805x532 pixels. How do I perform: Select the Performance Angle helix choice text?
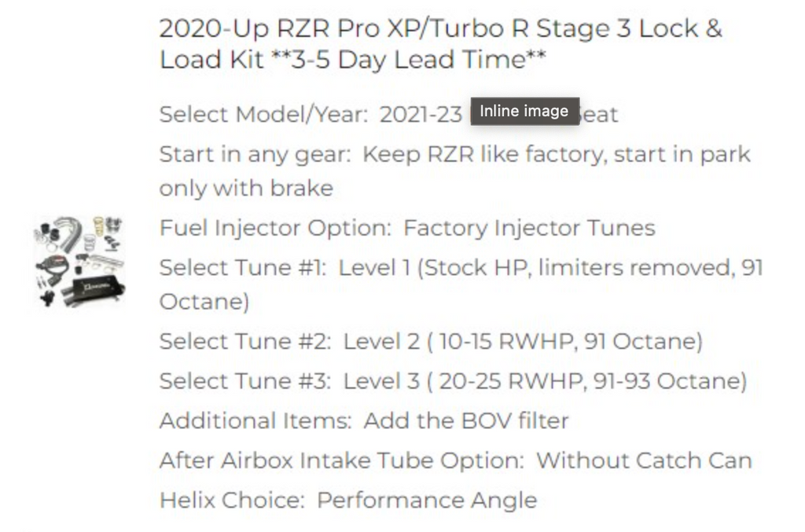coord(427,501)
